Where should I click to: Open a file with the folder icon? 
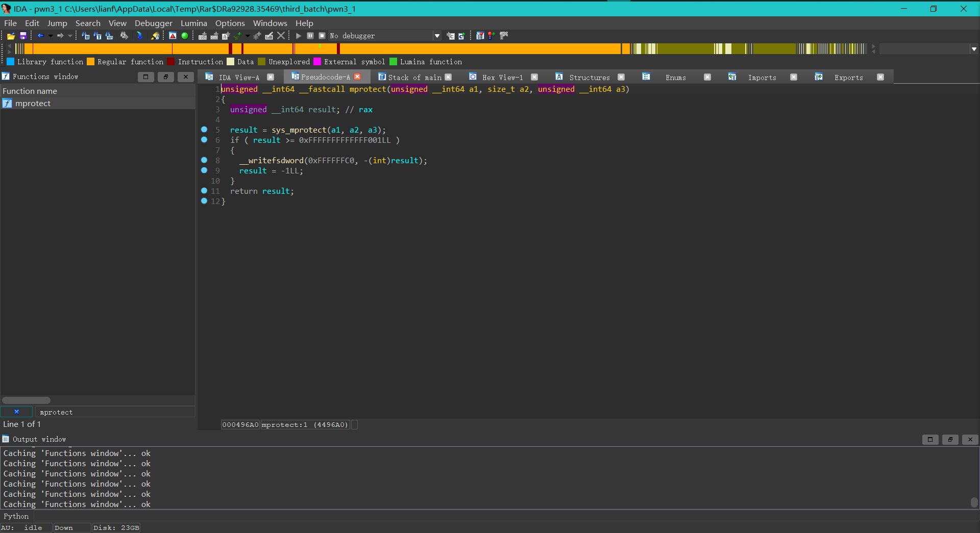[x=11, y=36]
